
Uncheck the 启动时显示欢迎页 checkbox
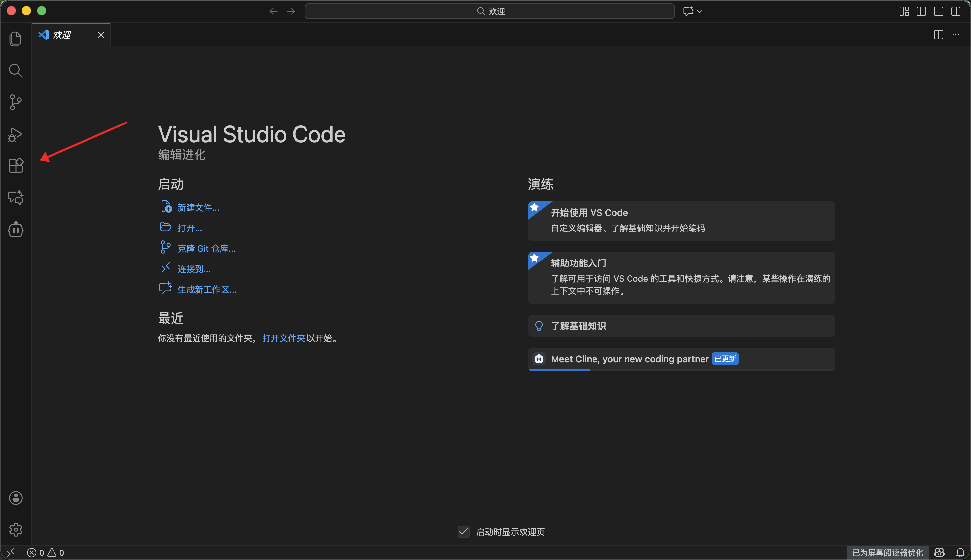(x=464, y=532)
